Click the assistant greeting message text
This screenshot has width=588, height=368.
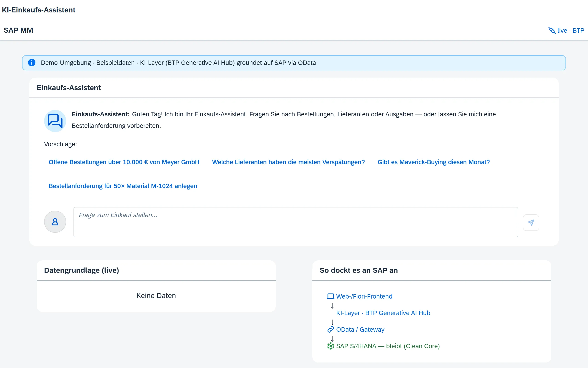click(284, 120)
